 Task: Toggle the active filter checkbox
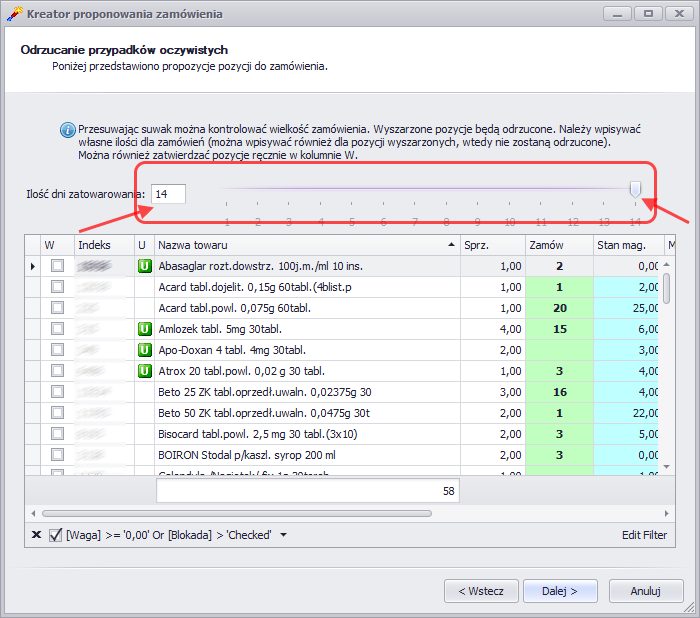[x=55, y=535]
